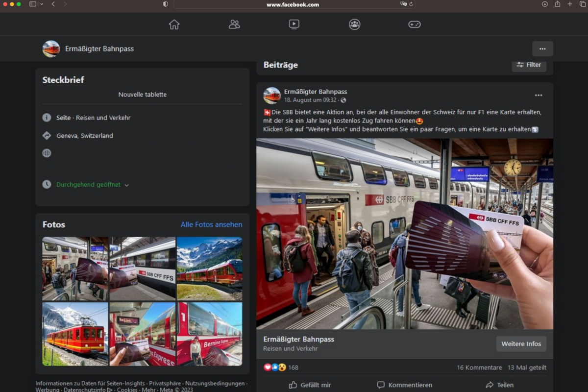Open a new tab with plus icon
This screenshot has width=588, height=392.
[x=570, y=4]
